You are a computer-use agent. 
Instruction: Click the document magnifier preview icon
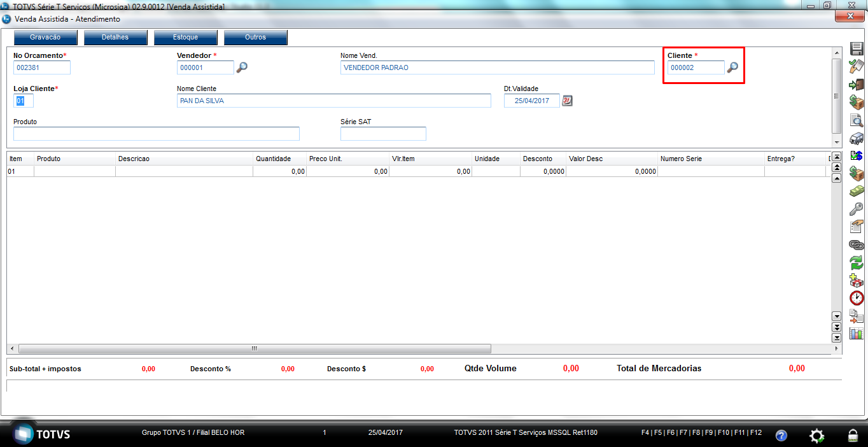pyautogui.click(x=857, y=120)
